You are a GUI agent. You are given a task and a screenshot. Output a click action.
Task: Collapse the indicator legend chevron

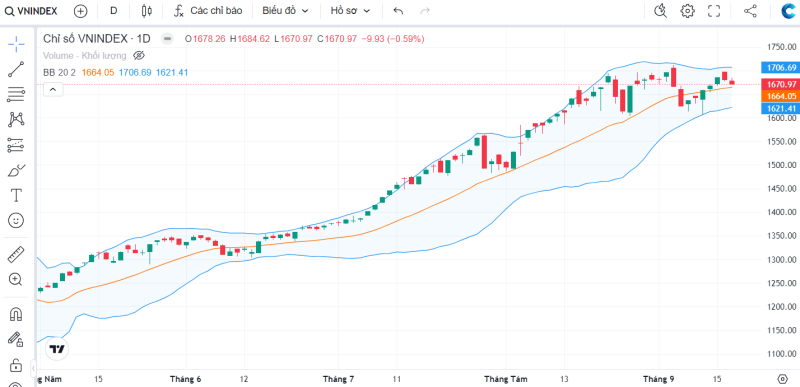click(x=53, y=90)
